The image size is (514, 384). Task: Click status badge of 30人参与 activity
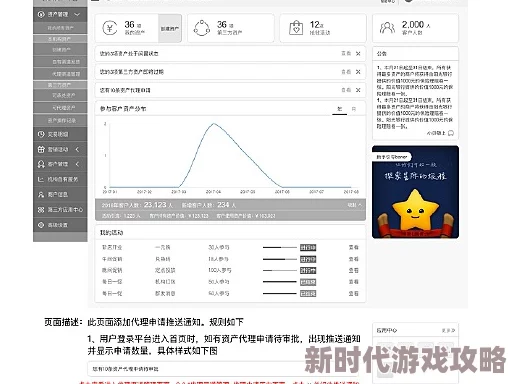coord(308,248)
